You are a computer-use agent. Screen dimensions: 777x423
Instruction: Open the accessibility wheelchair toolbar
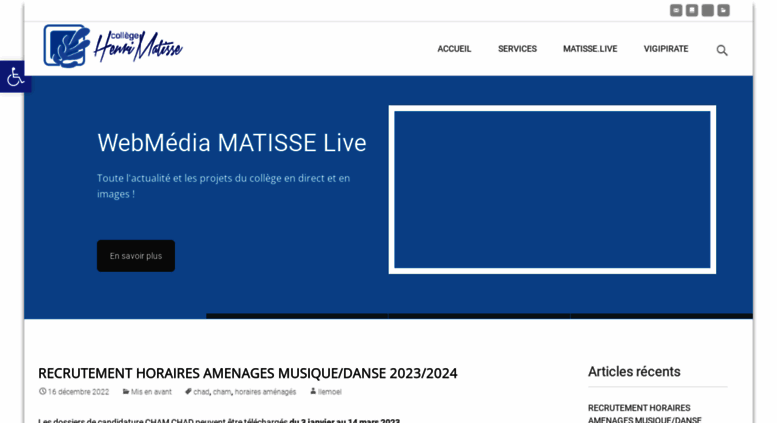point(15,76)
